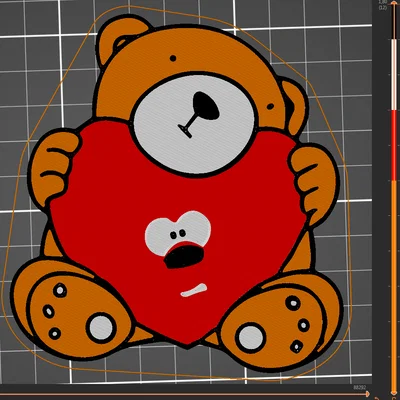400x400 pixels.
Task: Click the top thumb of the vertical layer slider
Action: tap(394, 4)
